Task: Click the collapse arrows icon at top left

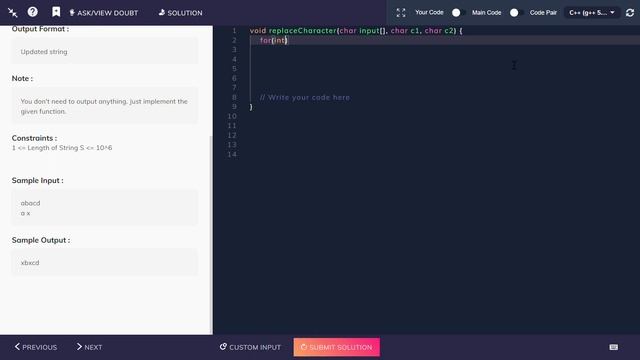Action: pyautogui.click(x=13, y=13)
